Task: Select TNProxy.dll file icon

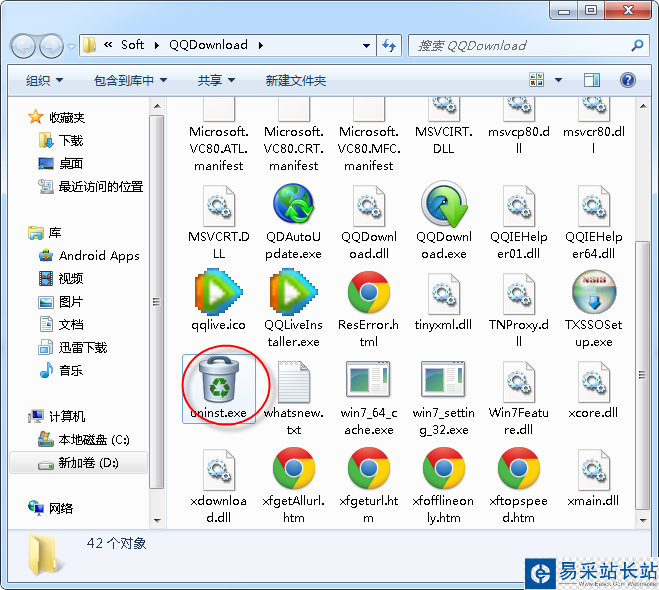Action: point(519,293)
